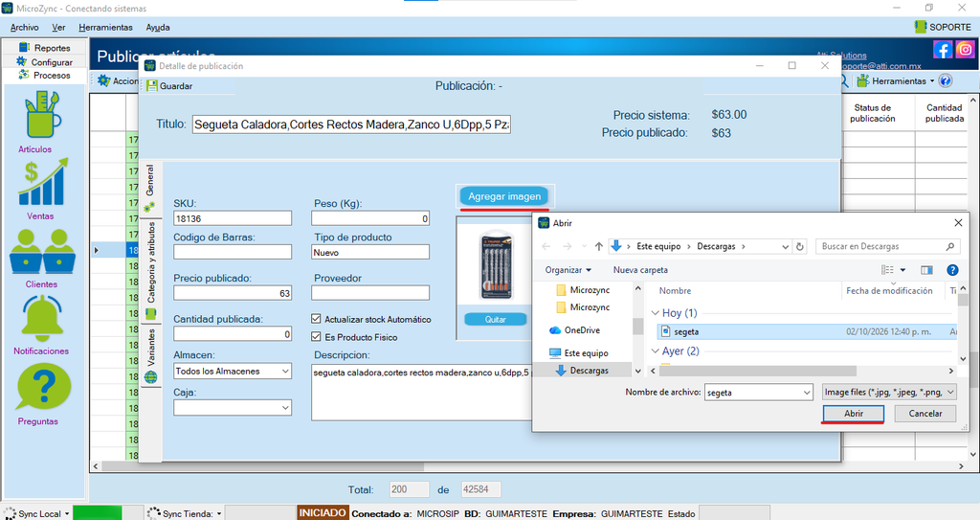Click the Descripcion text area
The width and height of the screenshot is (980, 520).
click(422, 393)
